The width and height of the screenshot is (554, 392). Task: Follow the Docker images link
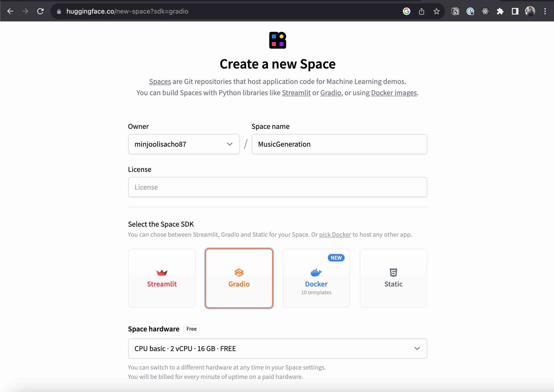(394, 93)
